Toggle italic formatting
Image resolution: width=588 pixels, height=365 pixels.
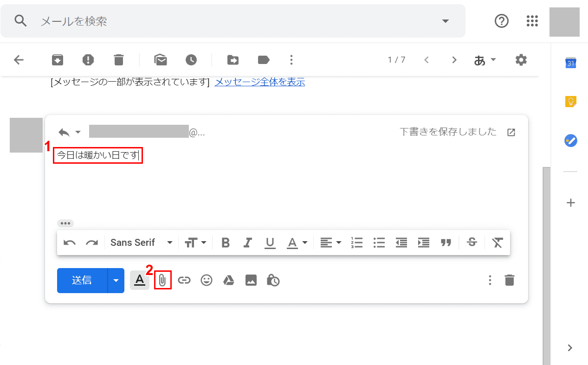tap(248, 243)
